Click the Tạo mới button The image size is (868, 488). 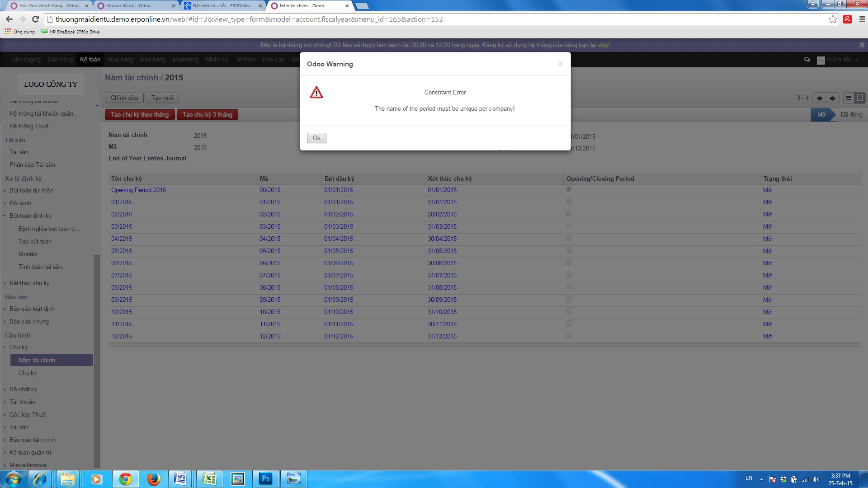[x=162, y=98]
